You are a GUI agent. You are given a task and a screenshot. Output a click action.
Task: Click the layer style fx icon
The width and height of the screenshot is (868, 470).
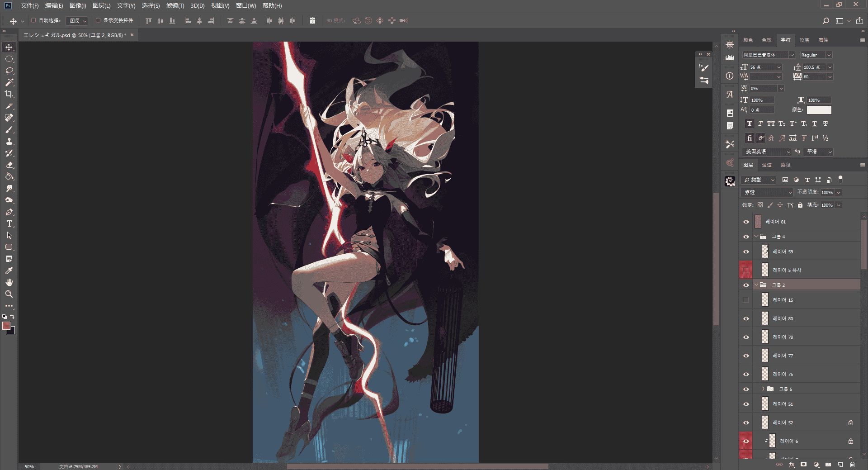point(792,465)
